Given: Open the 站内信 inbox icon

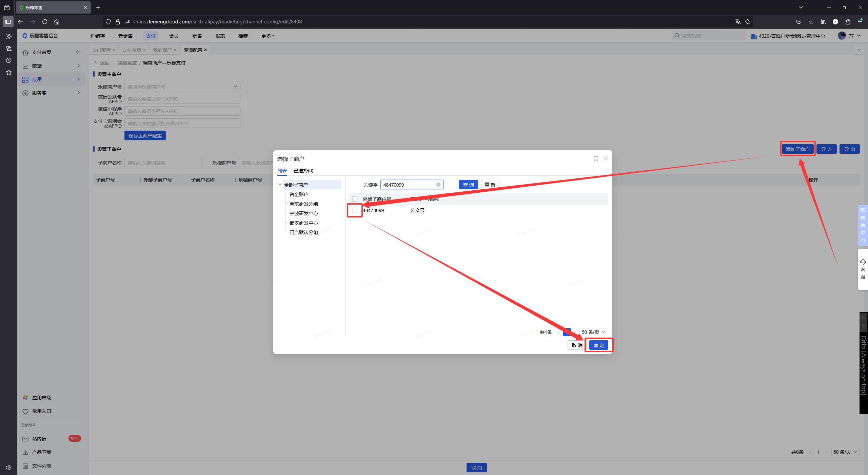Looking at the screenshot, I should pyautogui.click(x=25, y=439).
